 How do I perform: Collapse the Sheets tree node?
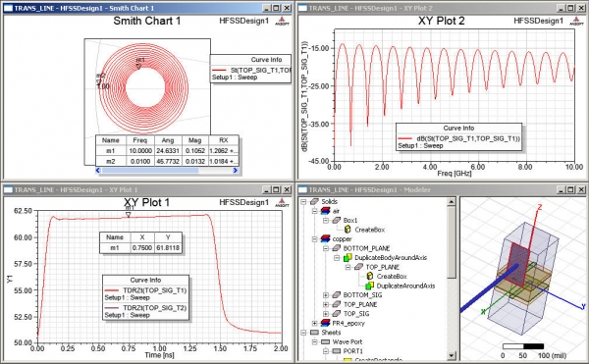(303, 333)
